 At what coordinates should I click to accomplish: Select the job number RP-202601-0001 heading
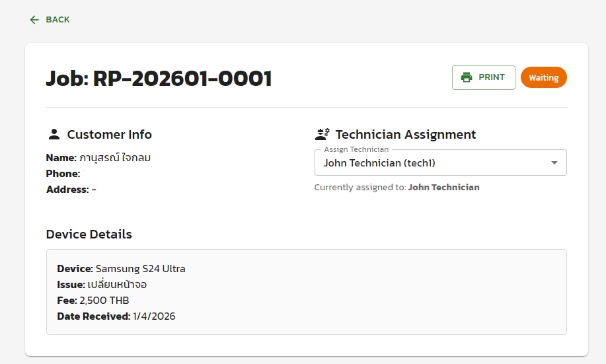[x=159, y=79]
